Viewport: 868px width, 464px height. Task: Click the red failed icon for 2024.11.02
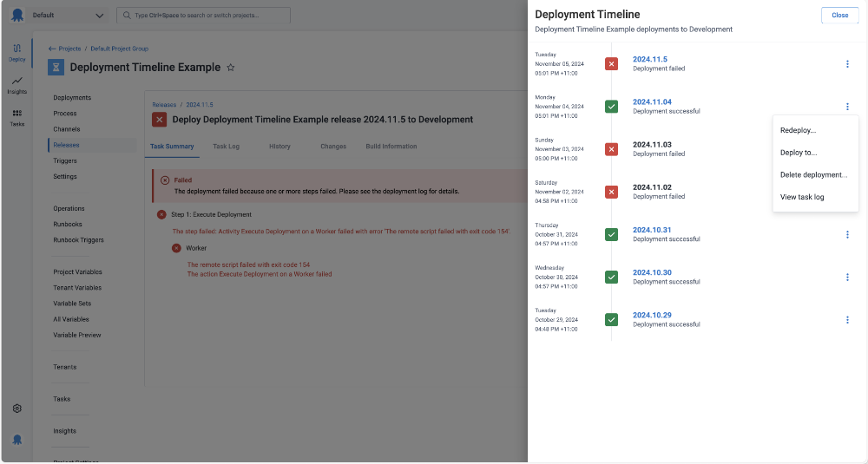pos(611,192)
